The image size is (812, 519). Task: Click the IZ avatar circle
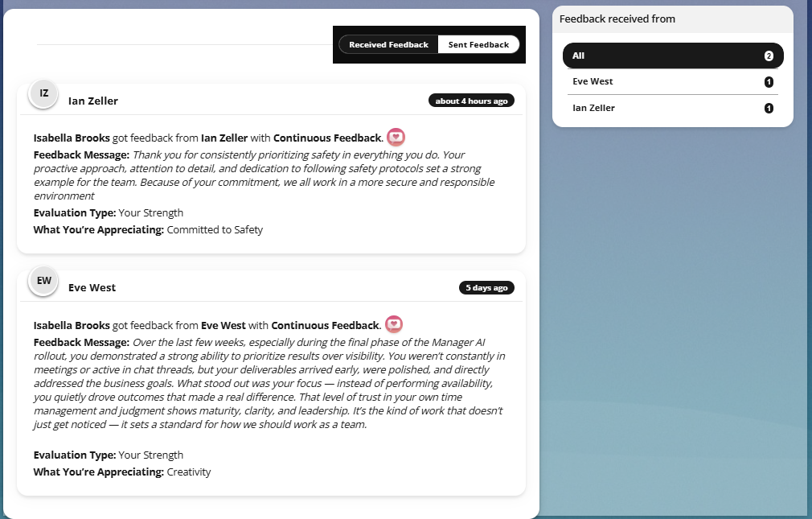pyautogui.click(x=43, y=94)
